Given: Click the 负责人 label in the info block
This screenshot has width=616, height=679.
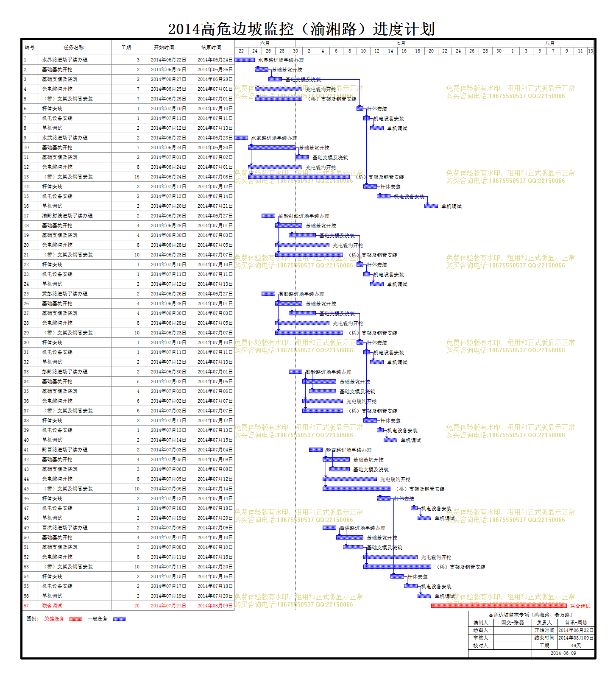Looking at the screenshot, I should pyautogui.click(x=544, y=623).
